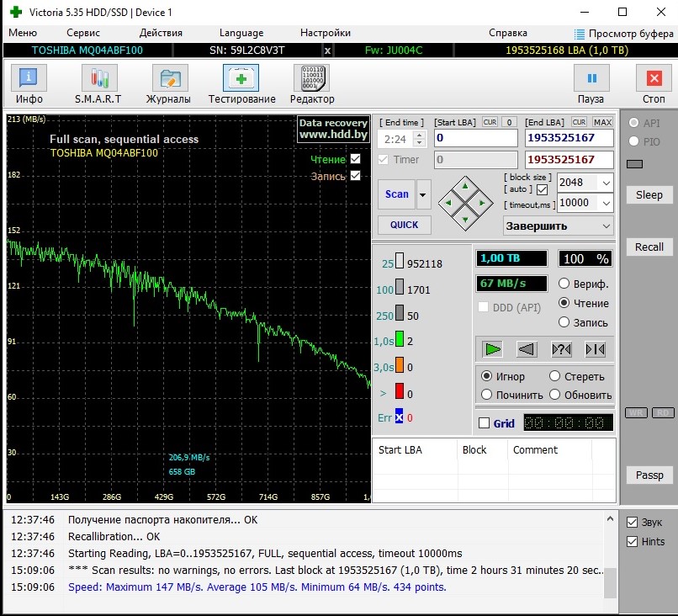Open the timeout 10000 dropdown
The image size is (678, 616).
(x=605, y=203)
